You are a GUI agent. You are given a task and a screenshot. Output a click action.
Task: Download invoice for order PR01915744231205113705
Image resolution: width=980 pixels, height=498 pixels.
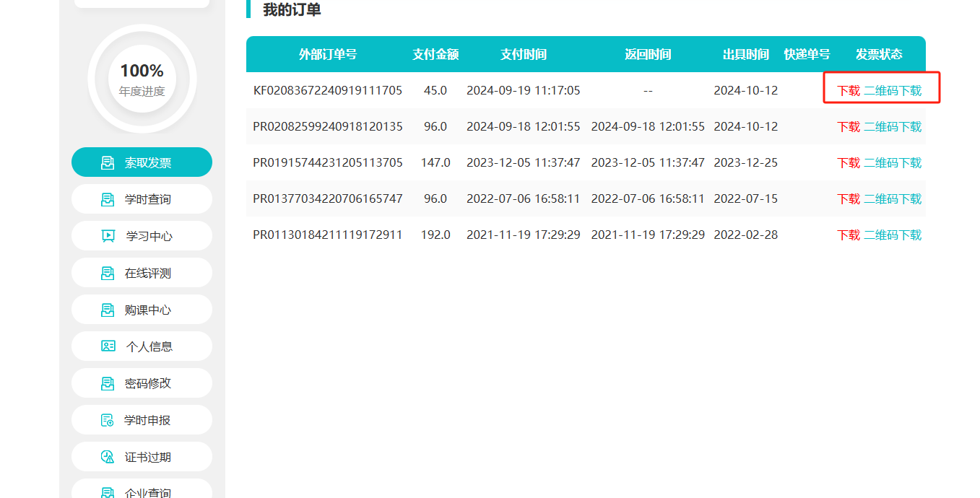point(849,163)
